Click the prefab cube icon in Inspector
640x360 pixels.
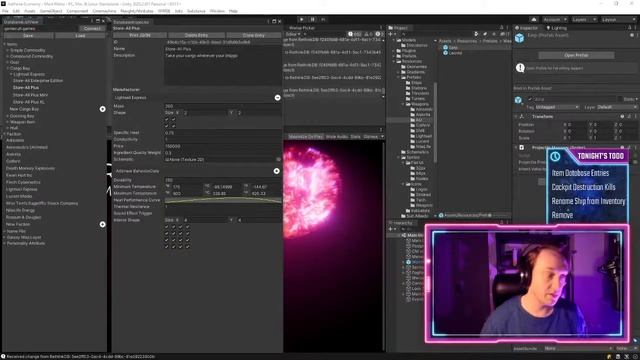coord(519,38)
